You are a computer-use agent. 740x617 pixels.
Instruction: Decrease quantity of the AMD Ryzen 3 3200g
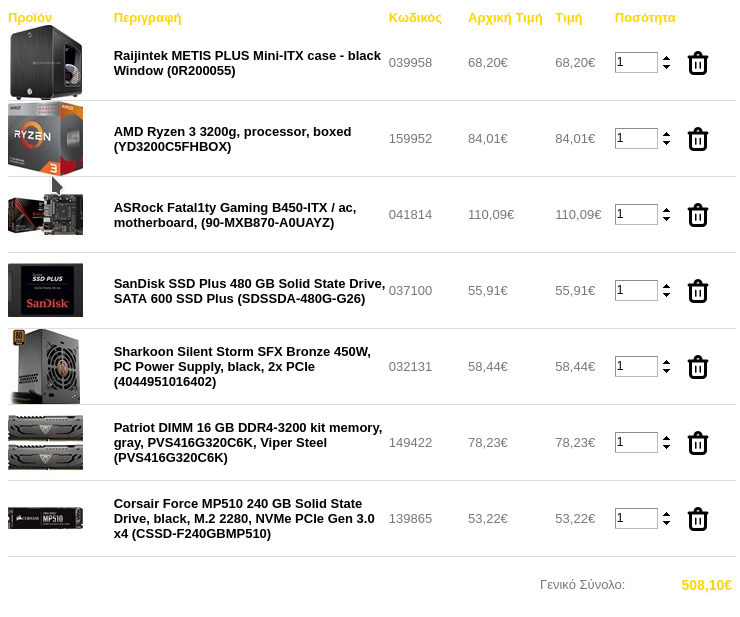coord(666,143)
